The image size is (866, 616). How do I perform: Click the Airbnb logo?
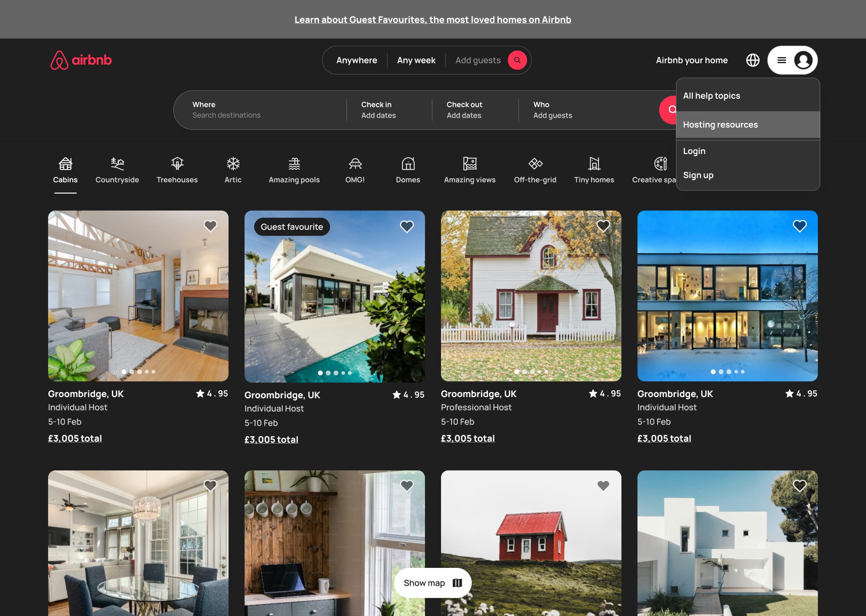[x=81, y=60]
